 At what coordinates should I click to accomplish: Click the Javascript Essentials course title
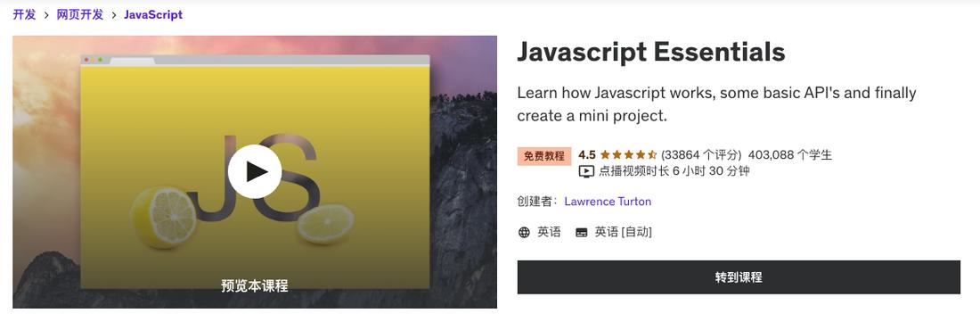(650, 52)
